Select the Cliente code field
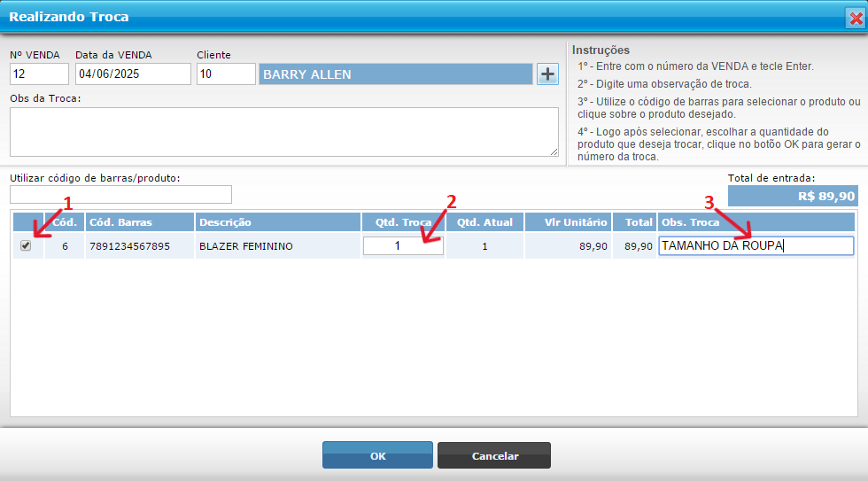 [224, 74]
